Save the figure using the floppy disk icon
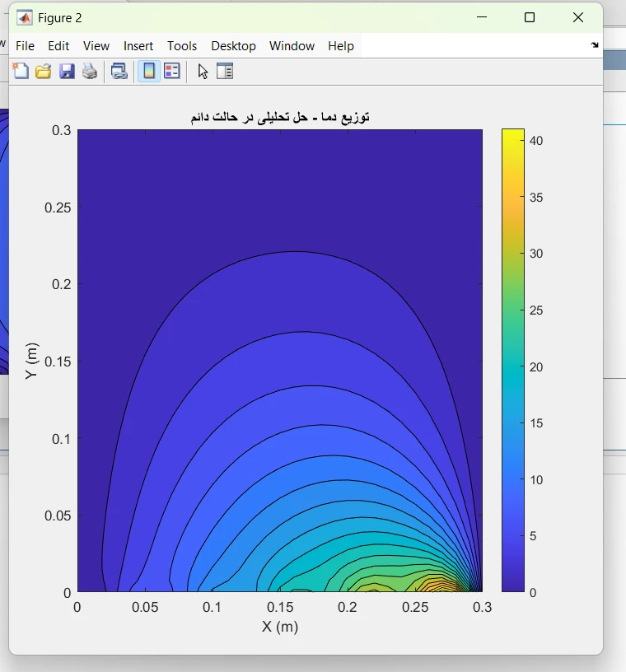The image size is (626, 672). click(x=67, y=72)
